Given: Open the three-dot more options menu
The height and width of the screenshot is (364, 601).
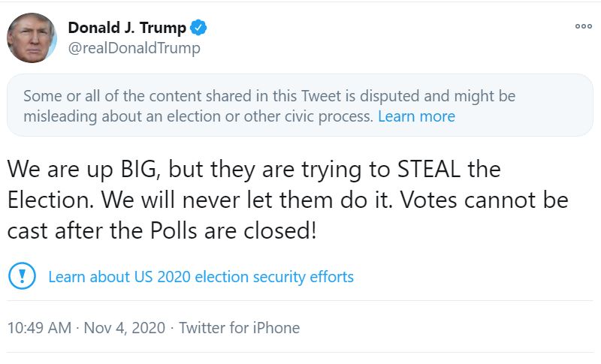Looking at the screenshot, I should [583, 26].
